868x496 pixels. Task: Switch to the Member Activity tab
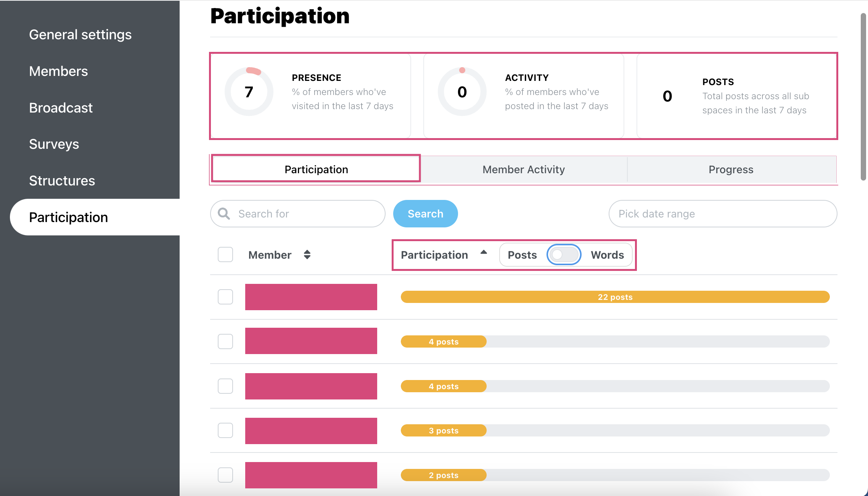coord(524,169)
